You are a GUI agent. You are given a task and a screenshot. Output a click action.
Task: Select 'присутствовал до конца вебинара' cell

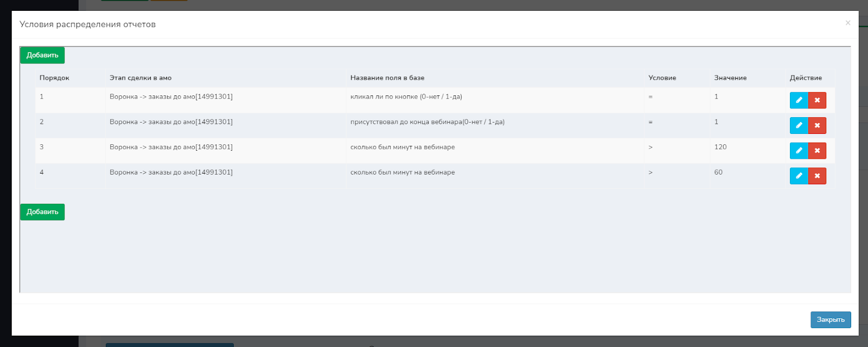427,122
